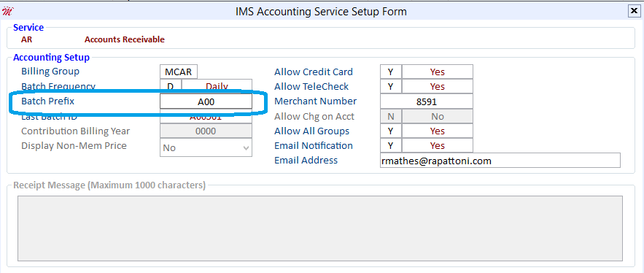Click the Allow All Groups Y field
The width and height of the screenshot is (644, 273).
point(391,131)
